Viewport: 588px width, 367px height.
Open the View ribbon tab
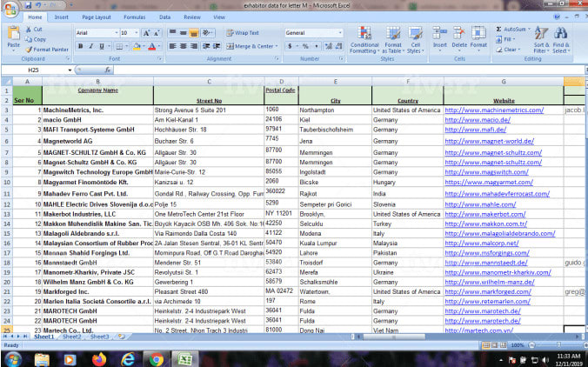219,17
